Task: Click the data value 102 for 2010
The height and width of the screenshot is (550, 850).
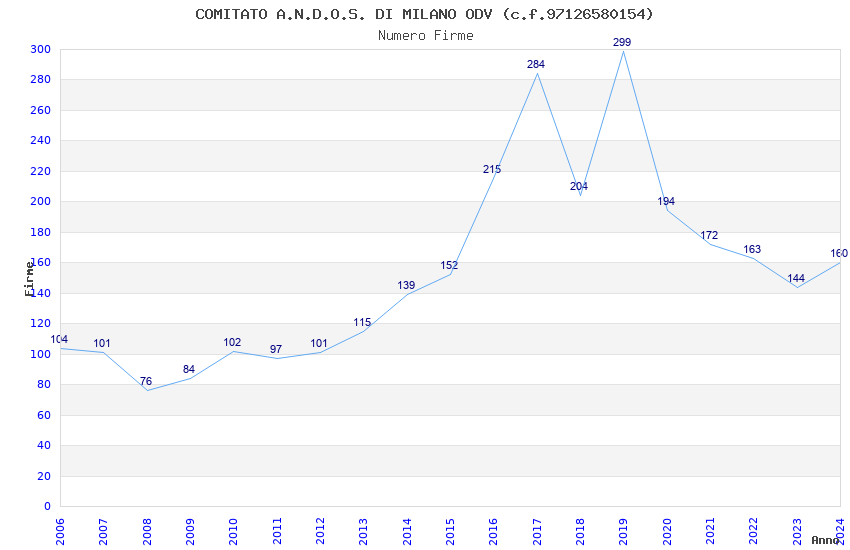Action: pos(232,342)
